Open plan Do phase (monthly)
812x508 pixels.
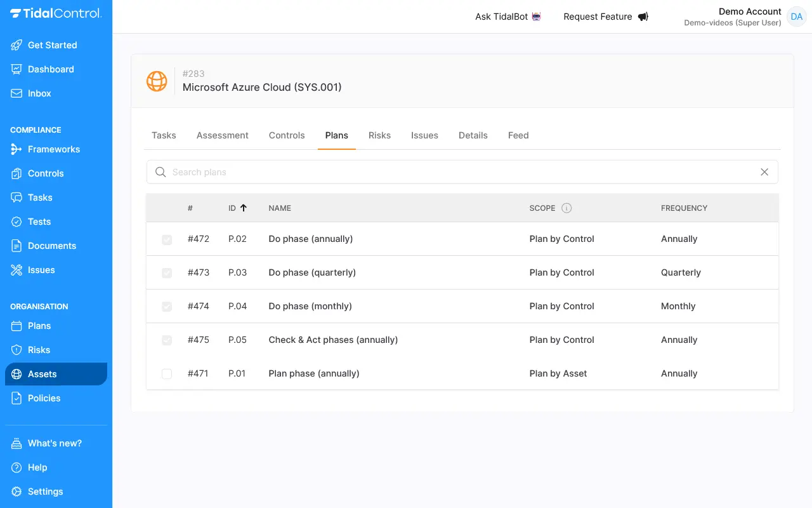click(x=310, y=306)
